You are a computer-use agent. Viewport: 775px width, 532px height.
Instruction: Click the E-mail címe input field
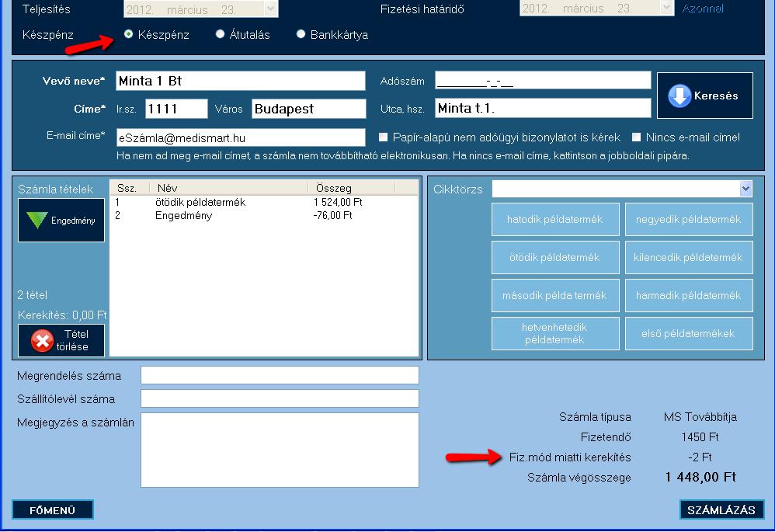(x=241, y=137)
